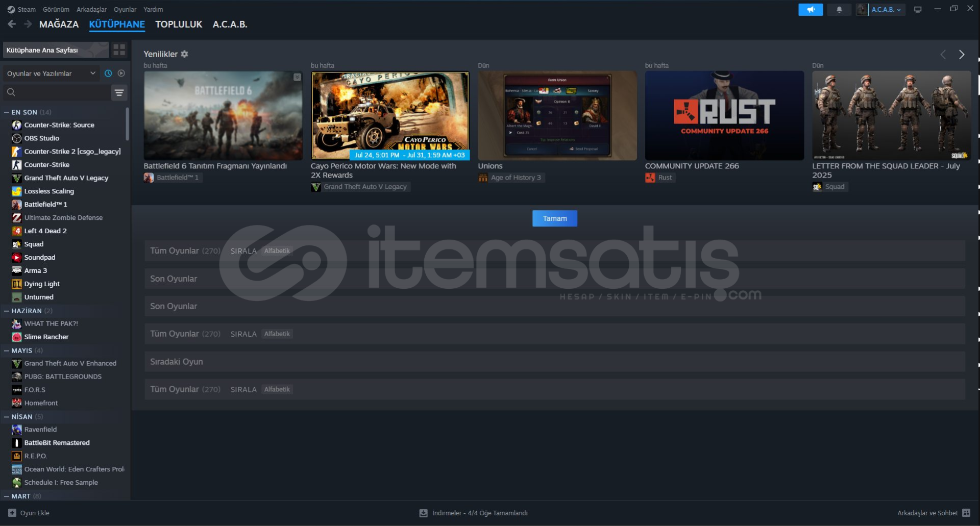
Task: Select Counter-Strike 2 [csgo_legacy] entry
Action: pyautogui.click(x=72, y=152)
